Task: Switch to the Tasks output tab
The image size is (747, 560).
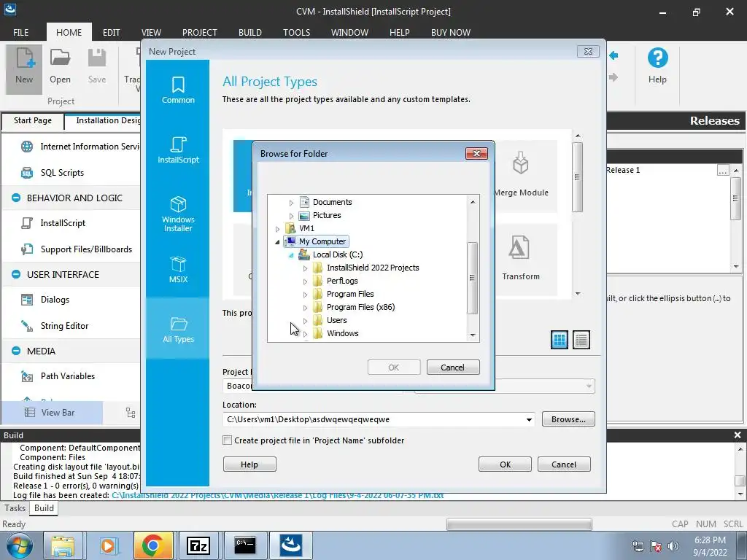Action: tap(15, 508)
